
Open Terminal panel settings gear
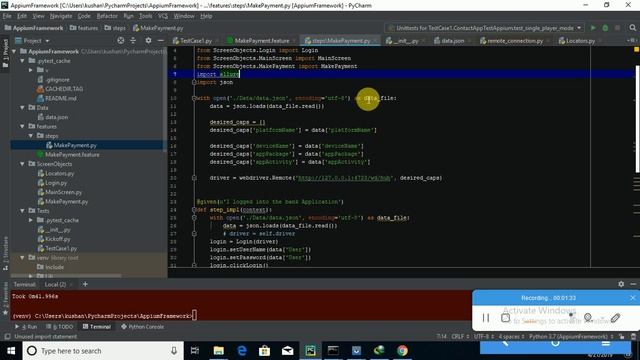point(621,284)
